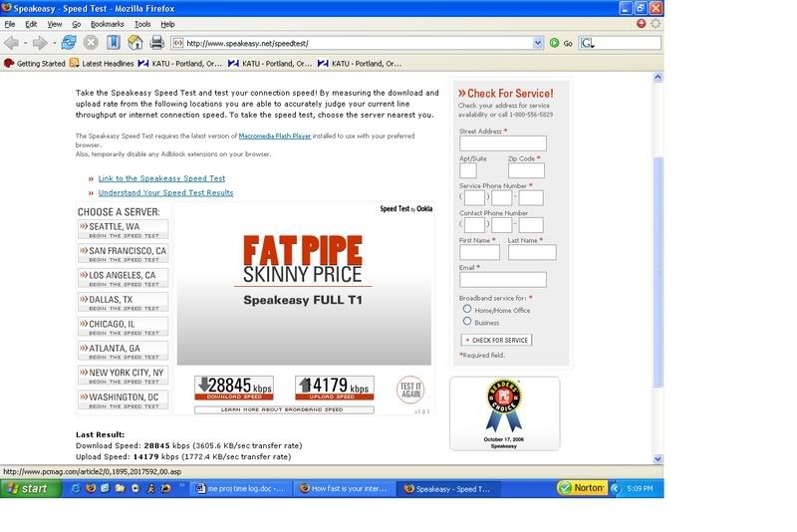Viewport: 797px width, 532px height.
Task: Open the Go menu
Action: [77, 24]
